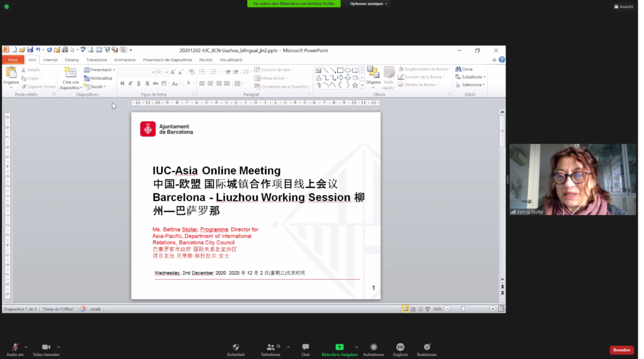Click the Crea una diapositiva icon
Screen dimensions: 644x359
69,73
